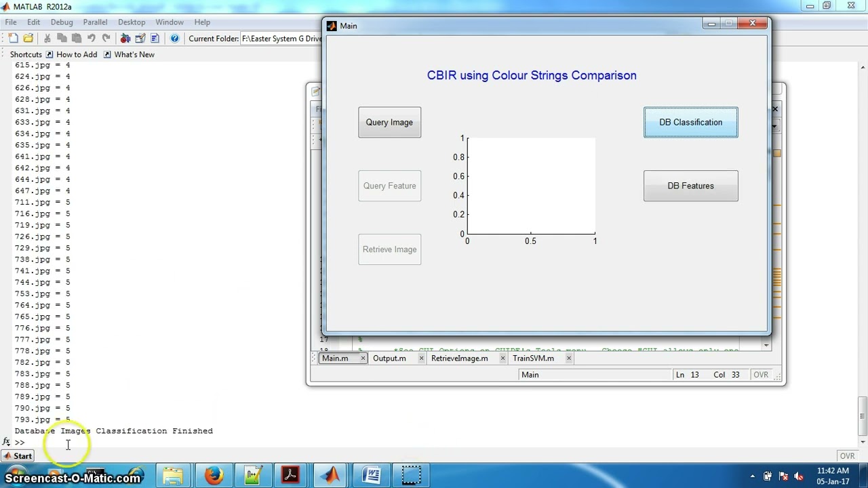Select line '615.jpg = 4'

pos(42,65)
